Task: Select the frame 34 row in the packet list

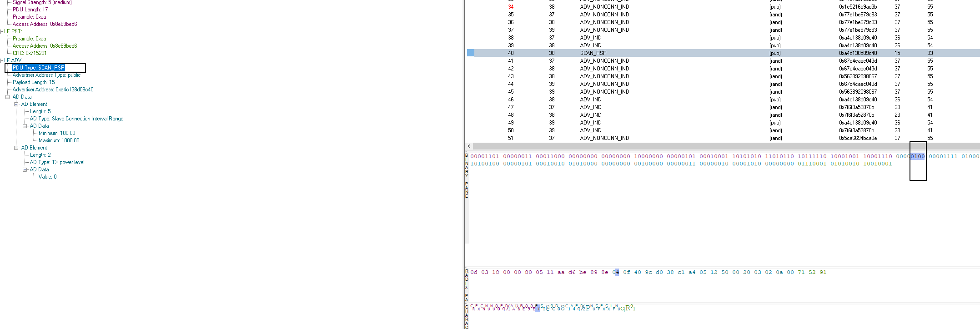Action: point(723,7)
